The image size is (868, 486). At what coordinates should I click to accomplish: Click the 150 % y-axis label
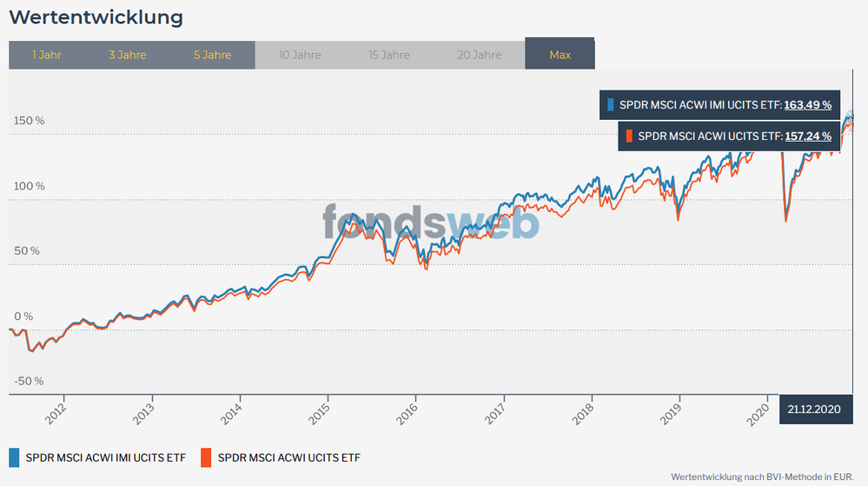pyautogui.click(x=28, y=120)
